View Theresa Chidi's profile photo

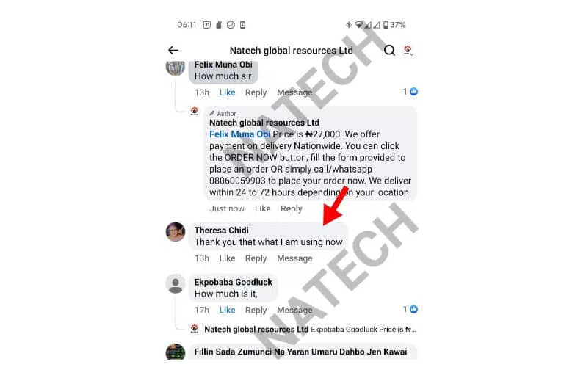(176, 232)
